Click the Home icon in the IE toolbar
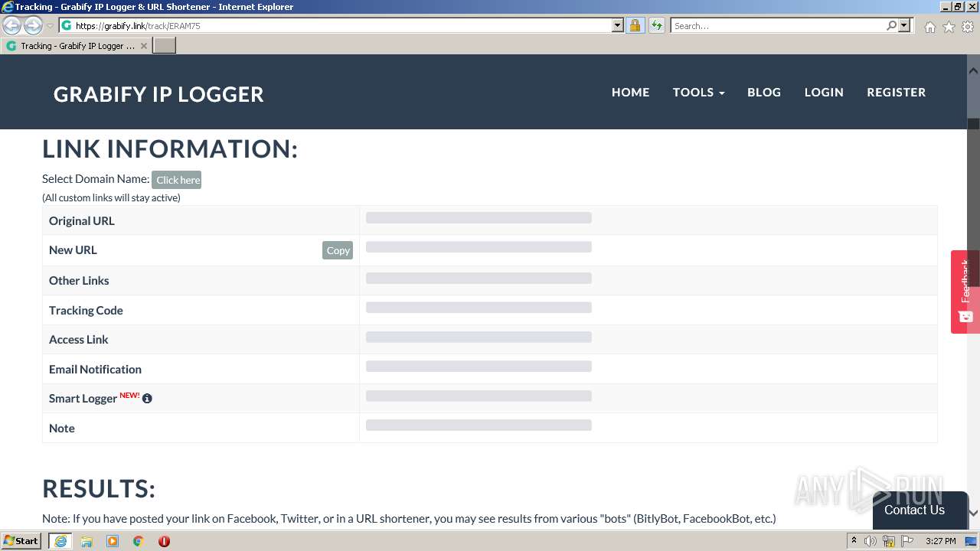 pos(929,27)
